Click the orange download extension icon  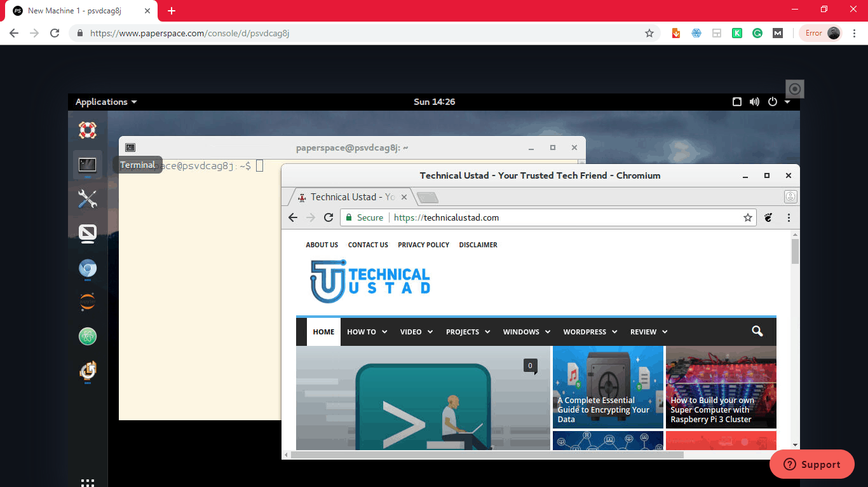[x=676, y=33]
